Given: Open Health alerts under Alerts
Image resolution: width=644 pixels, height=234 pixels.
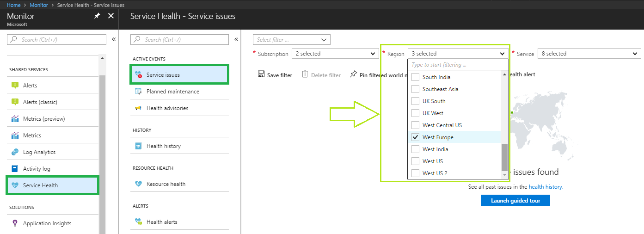Looking at the screenshot, I should (179, 222).
